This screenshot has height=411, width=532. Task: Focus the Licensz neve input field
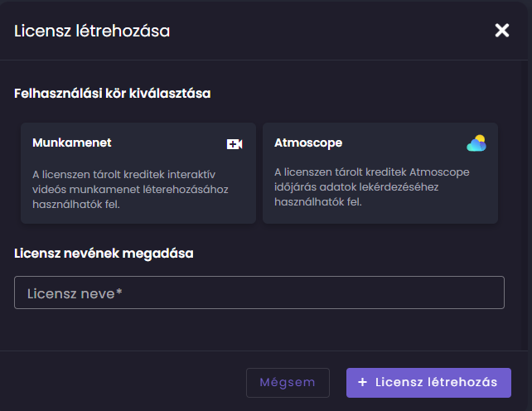259,293
